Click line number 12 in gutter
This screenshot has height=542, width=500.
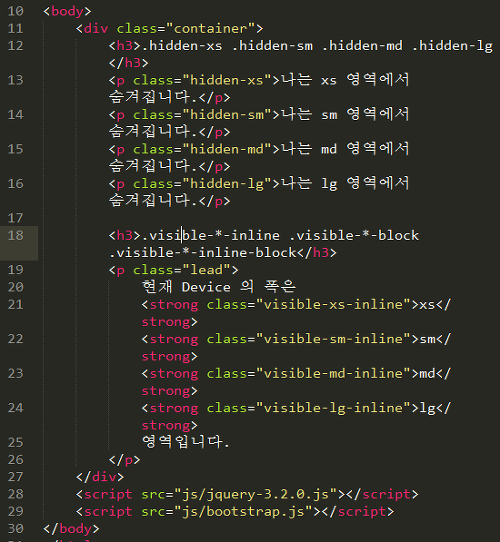[16, 46]
